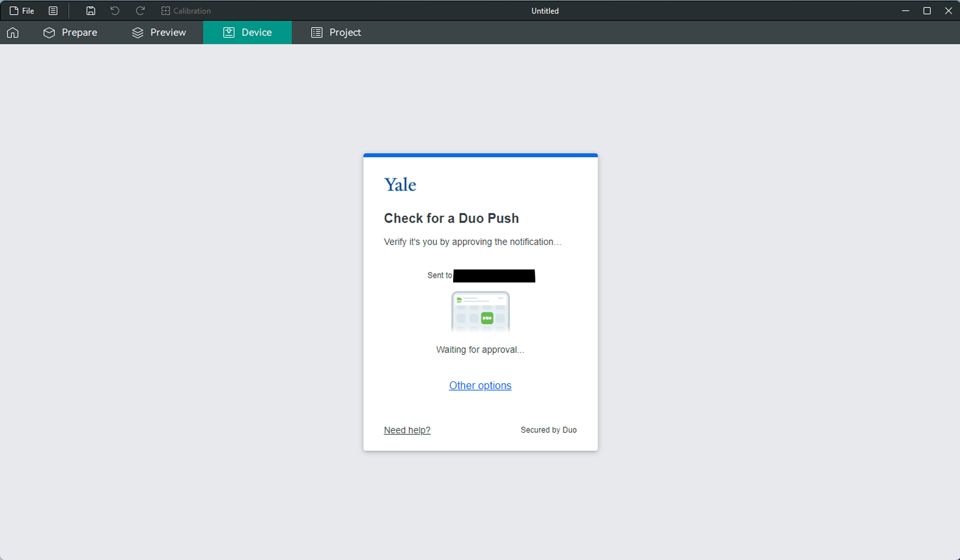Click the "Waiting for approval..." status text
The height and width of the screenshot is (560, 960).
480,350
